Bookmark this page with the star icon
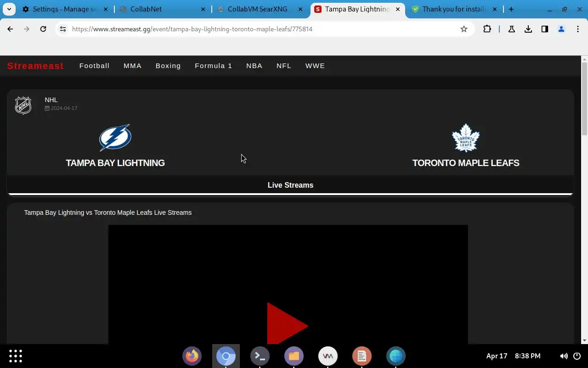588x368 pixels. [464, 29]
